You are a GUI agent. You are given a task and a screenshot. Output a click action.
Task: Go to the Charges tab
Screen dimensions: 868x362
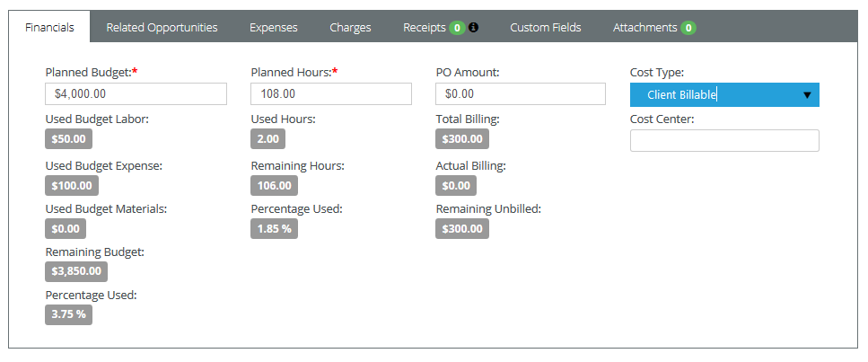[x=350, y=27]
